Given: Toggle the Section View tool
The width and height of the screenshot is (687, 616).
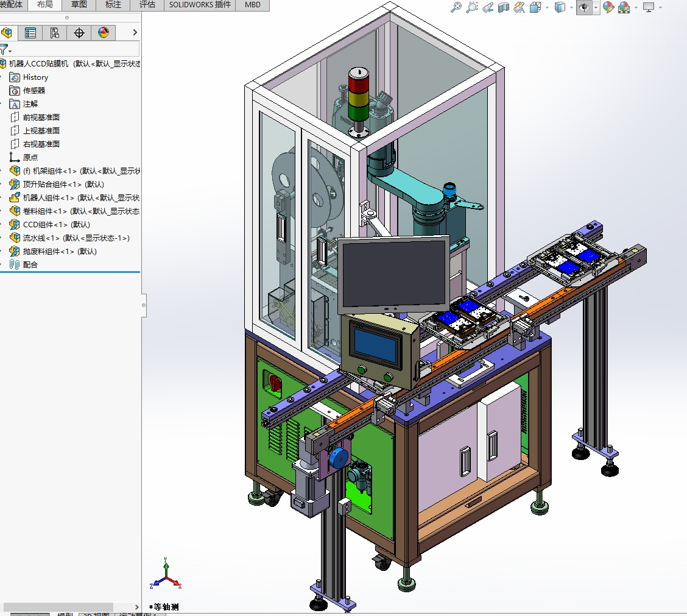Looking at the screenshot, I should point(504,7).
